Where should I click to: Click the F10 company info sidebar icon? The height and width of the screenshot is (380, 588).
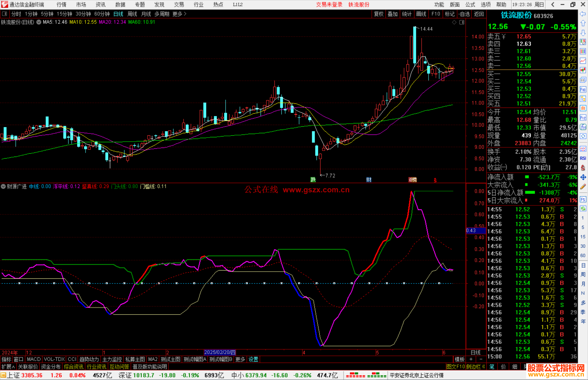[583, 89]
